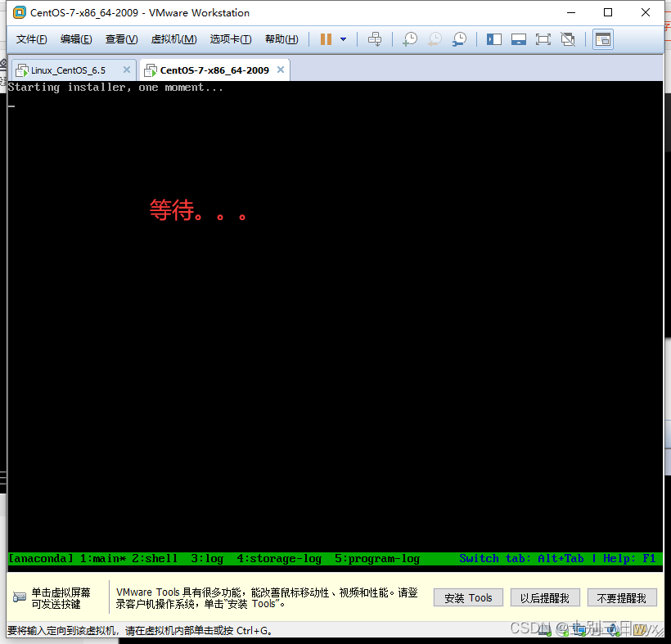Select the CentOS-7-x86_64-2009 tab
Screen dimensions: 671x644
(x=214, y=70)
